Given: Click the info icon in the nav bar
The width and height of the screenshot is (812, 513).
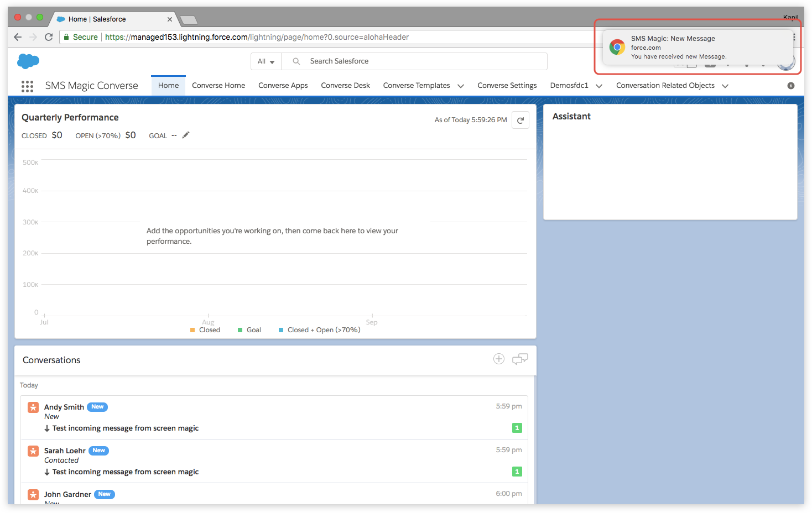Looking at the screenshot, I should click(791, 86).
